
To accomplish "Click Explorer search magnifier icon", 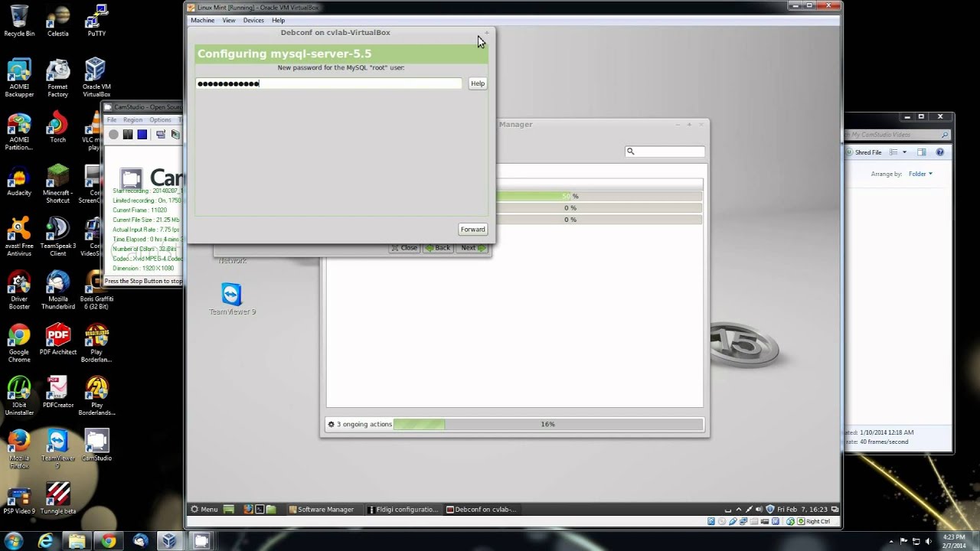I will pos(945,135).
